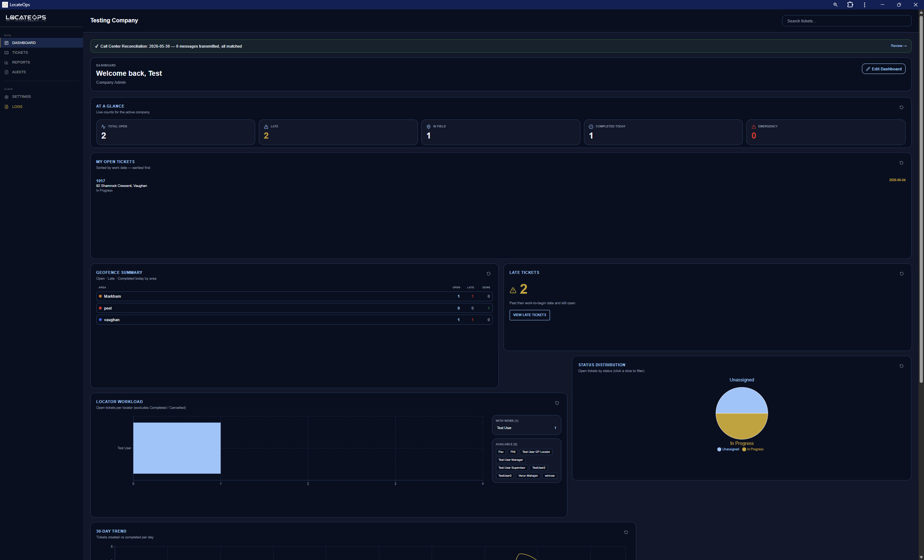Go to Tickets in the sidebar
The width and height of the screenshot is (924, 560).
[41, 52]
